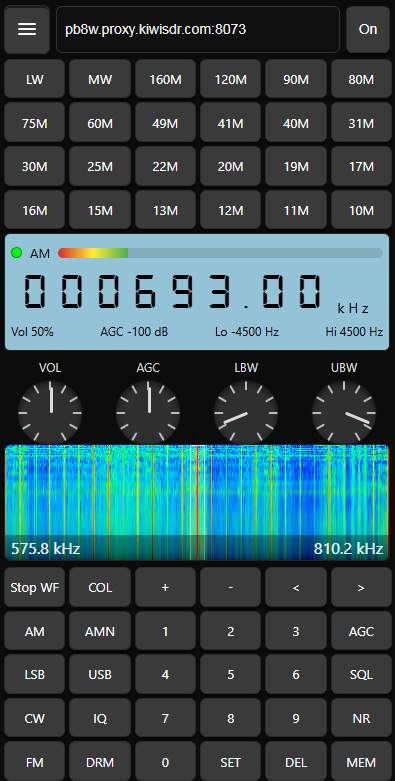The width and height of the screenshot is (395, 781).
Task: Select the MW band
Action: pos(100,79)
